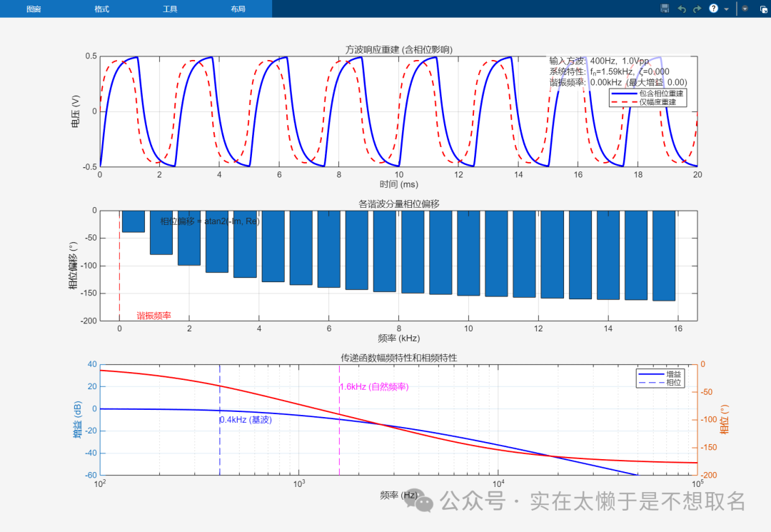Select the 1.6kHz (自然频率) annotation label
The image size is (771, 532).
point(374,386)
